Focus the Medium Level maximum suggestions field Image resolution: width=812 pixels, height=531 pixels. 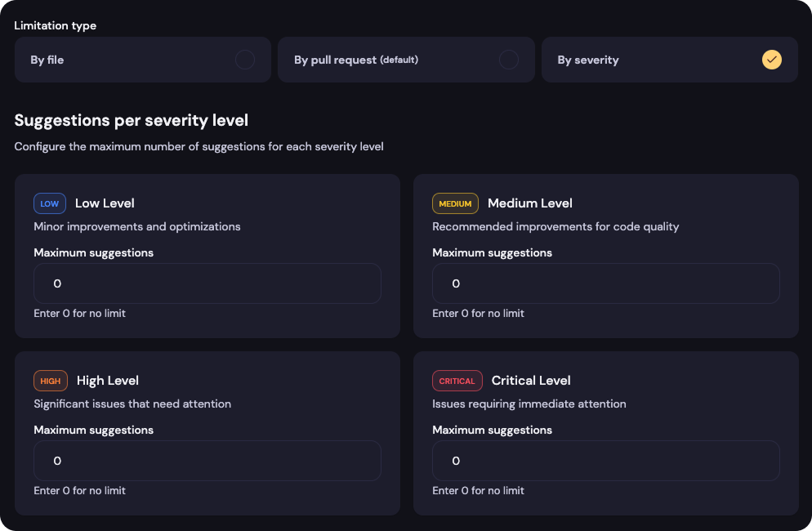coord(606,283)
